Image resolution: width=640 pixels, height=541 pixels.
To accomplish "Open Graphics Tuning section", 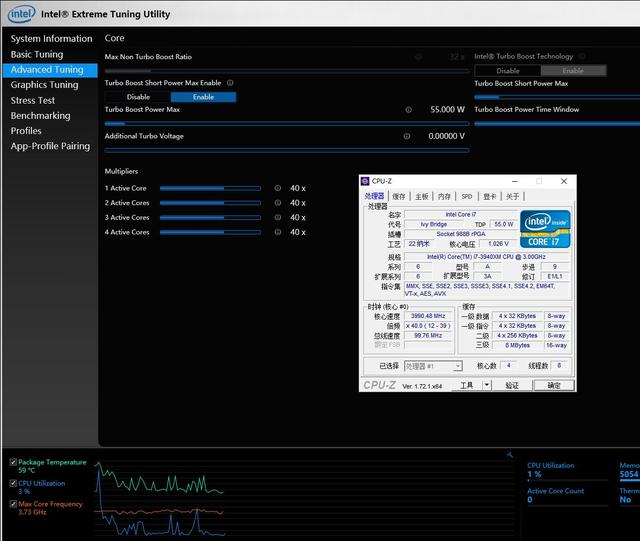I will 44,85.
